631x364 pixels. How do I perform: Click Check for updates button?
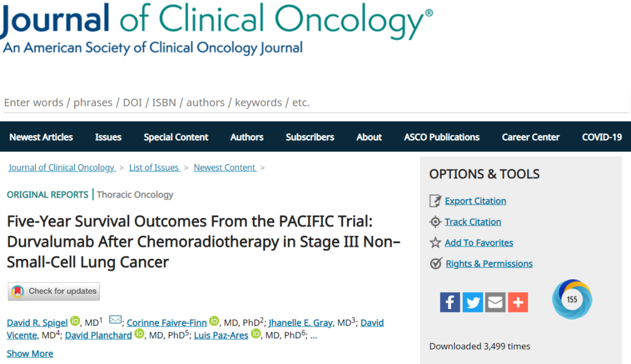[54, 291]
